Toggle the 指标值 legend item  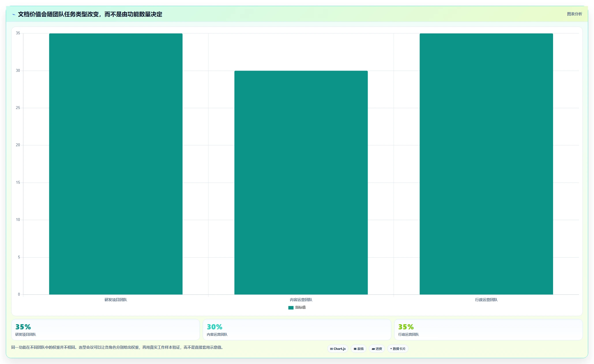(297, 307)
